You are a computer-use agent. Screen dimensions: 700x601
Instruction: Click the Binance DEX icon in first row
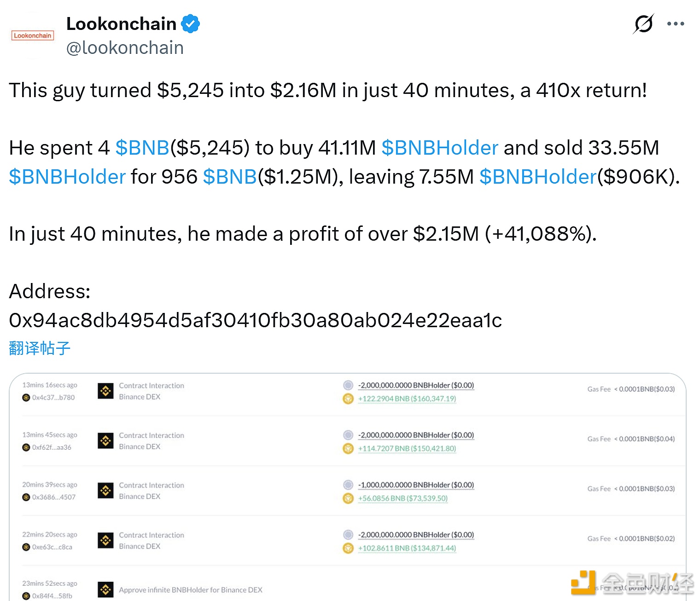[x=106, y=391]
